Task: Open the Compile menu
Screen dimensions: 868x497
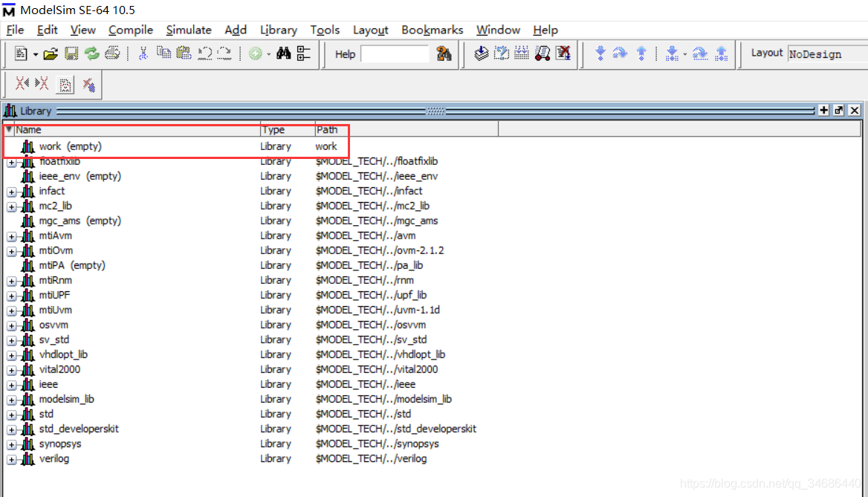Action: point(131,30)
